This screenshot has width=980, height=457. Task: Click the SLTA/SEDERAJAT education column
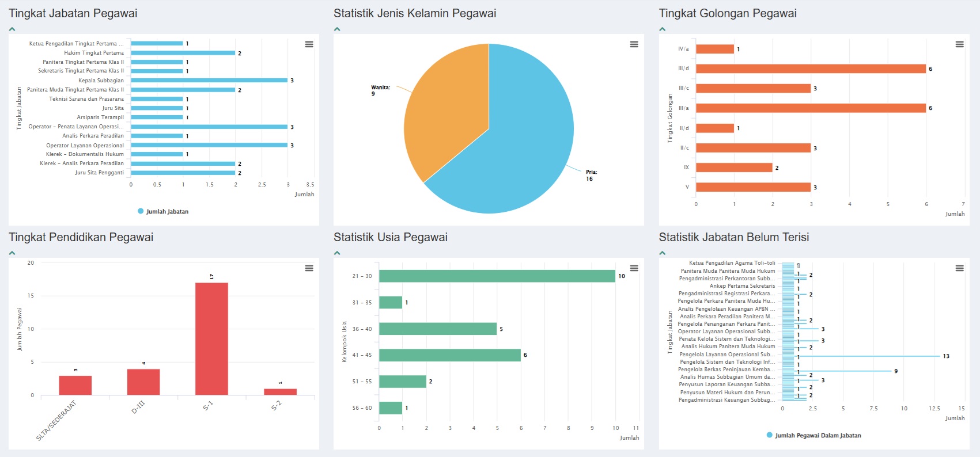[x=75, y=386]
